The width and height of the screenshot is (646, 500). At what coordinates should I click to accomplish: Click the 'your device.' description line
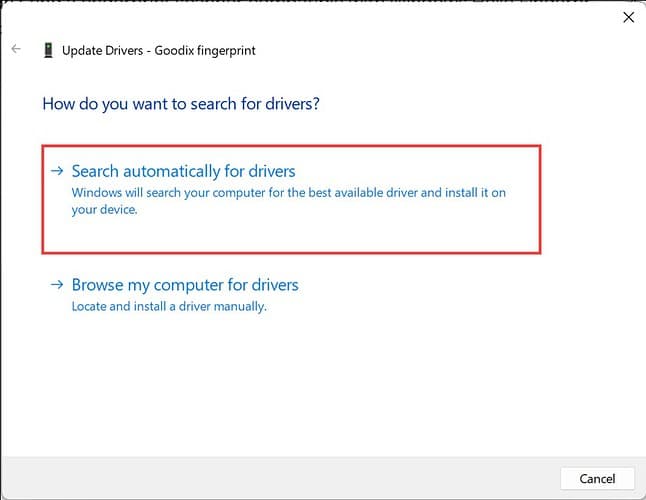[x=104, y=210]
